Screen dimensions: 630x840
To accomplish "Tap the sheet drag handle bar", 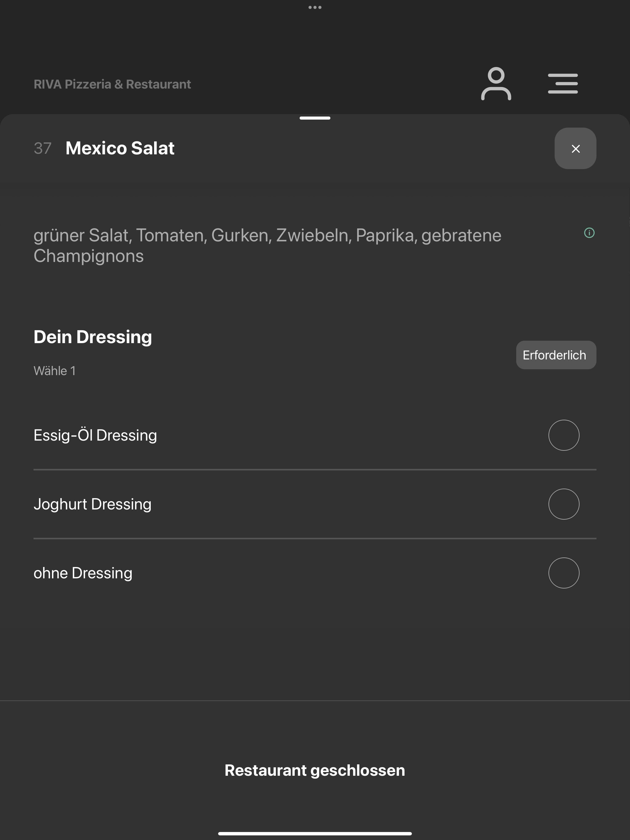I will pyautogui.click(x=315, y=118).
